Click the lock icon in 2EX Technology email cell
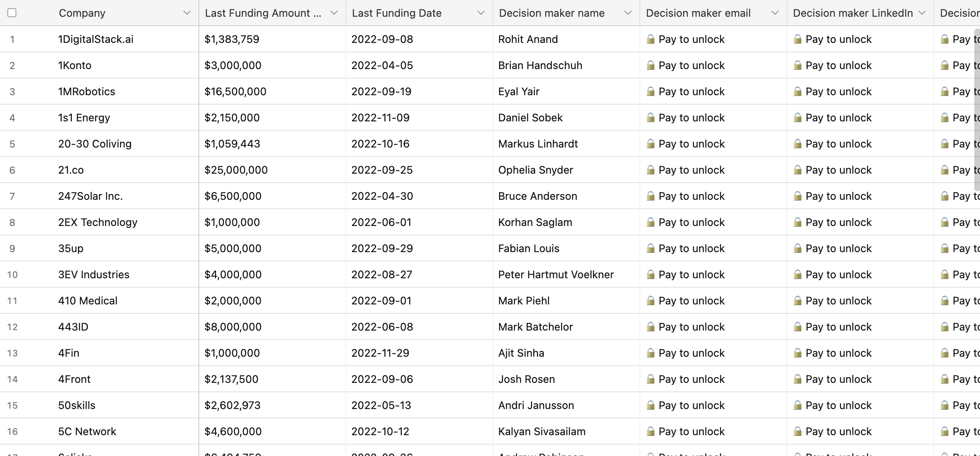Viewport: 980px width, 456px height. [x=650, y=222]
